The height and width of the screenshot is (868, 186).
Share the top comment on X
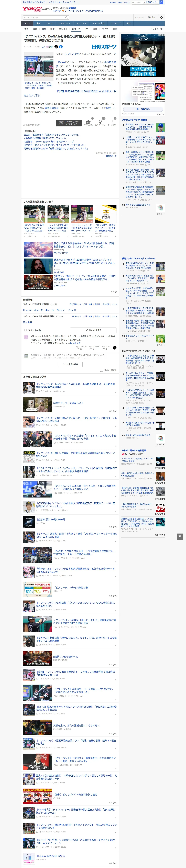point(115,348)
